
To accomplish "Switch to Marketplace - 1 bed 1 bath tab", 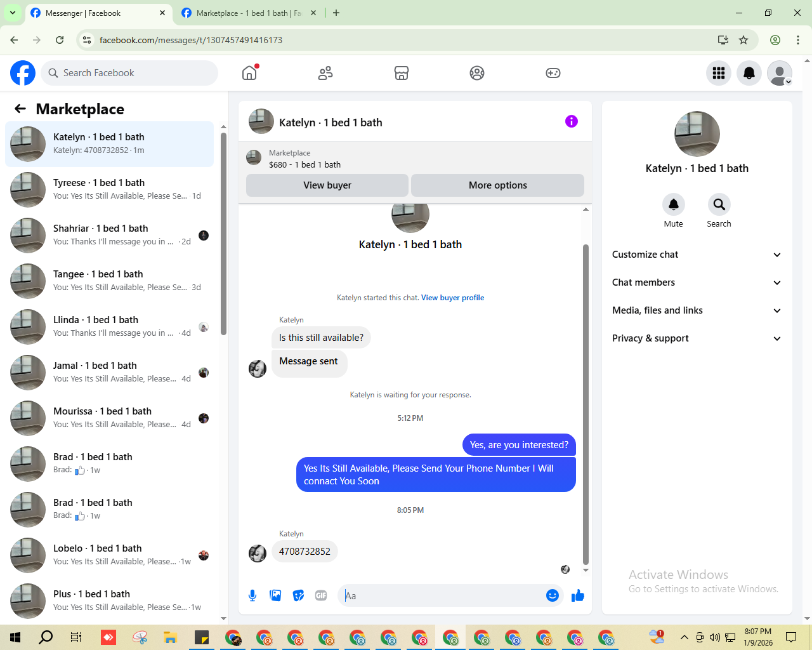I will coord(249,13).
